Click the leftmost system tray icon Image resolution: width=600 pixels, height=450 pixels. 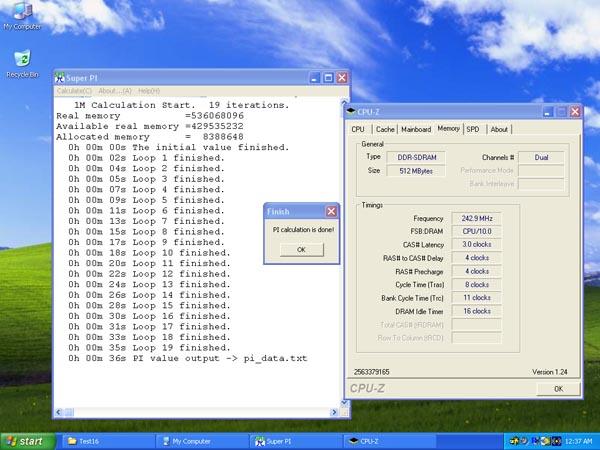pos(514,442)
